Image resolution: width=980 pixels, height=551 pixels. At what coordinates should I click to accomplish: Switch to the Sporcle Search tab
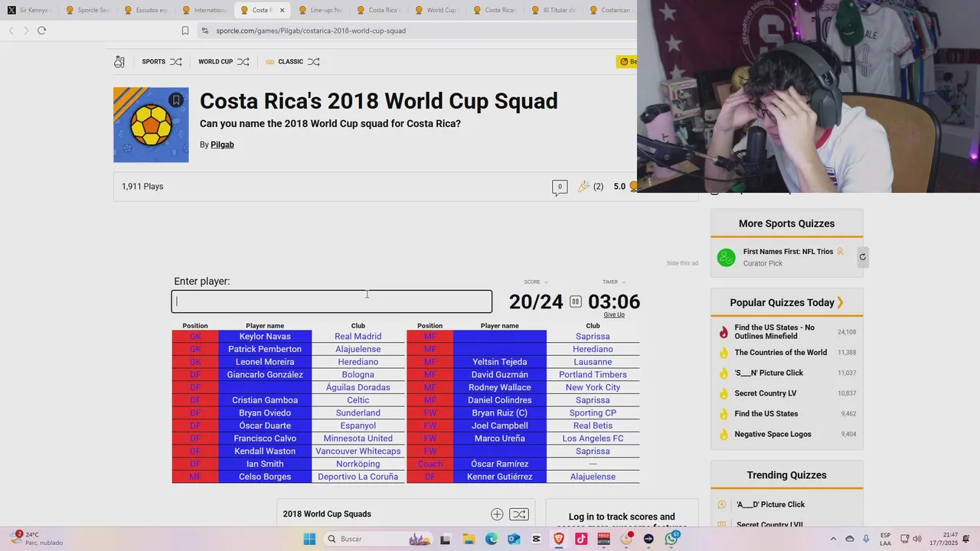(x=87, y=11)
